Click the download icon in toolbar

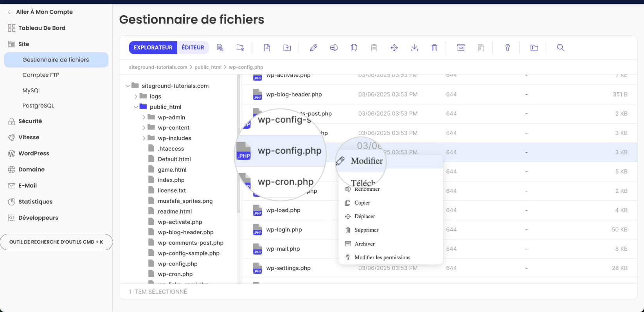click(x=414, y=48)
